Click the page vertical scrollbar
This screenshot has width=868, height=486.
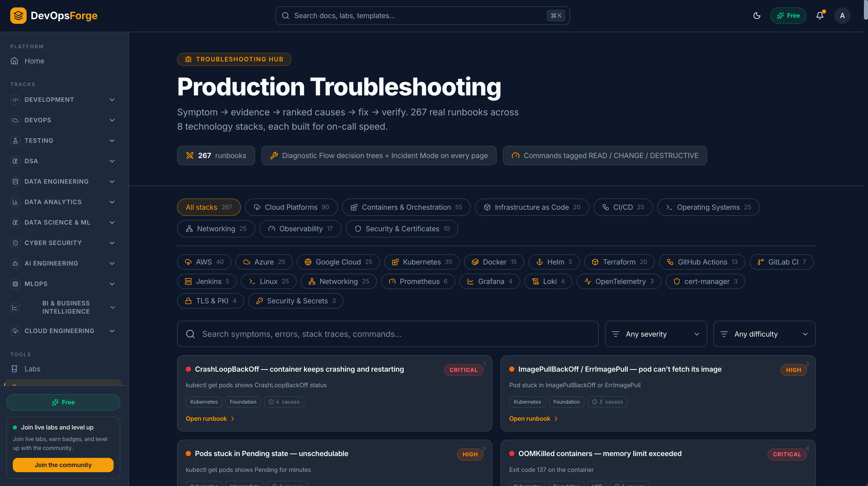866,10
